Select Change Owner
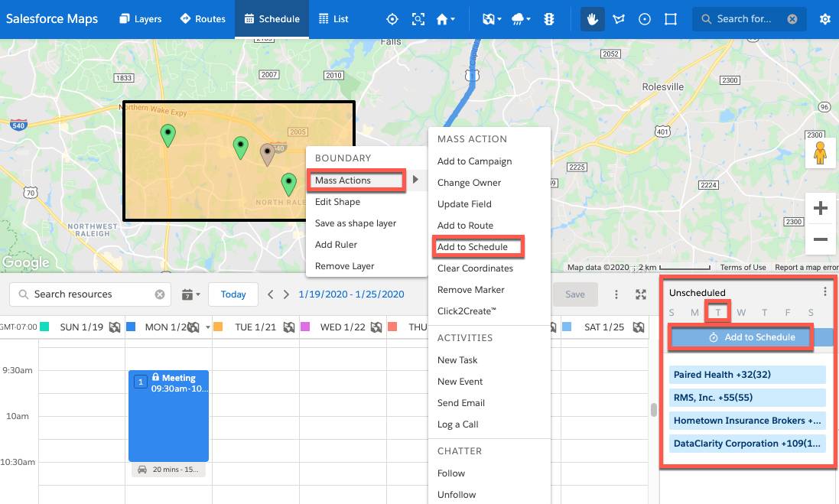The width and height of the screenshot is (839, 504). click(470, 183)
